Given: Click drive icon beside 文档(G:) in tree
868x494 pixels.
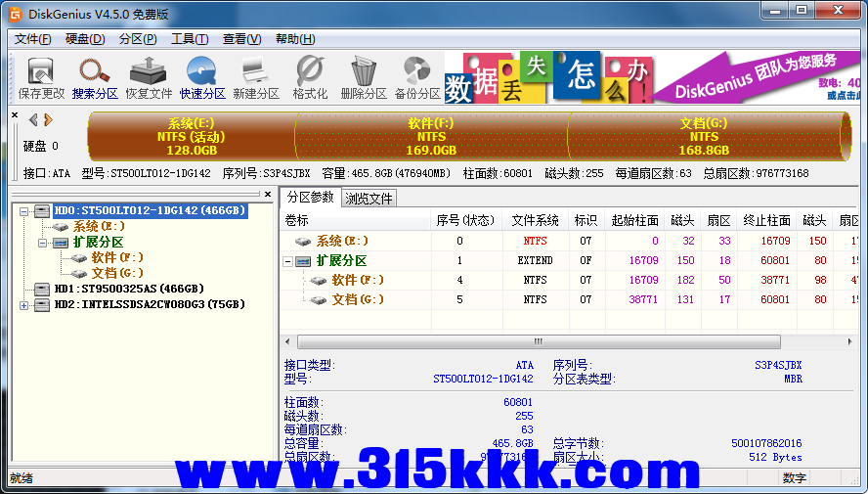Looking at the screenshot, I should [79, 274].
